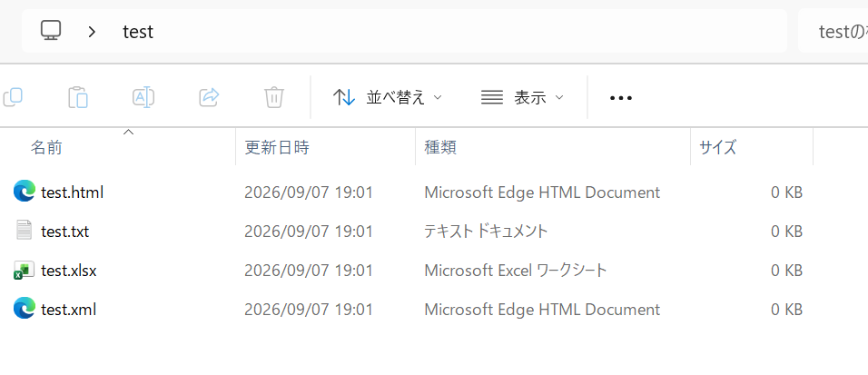Click the This PC monitor icon in address bar
This screenshot has width=868, height=375.
[50, 31]
